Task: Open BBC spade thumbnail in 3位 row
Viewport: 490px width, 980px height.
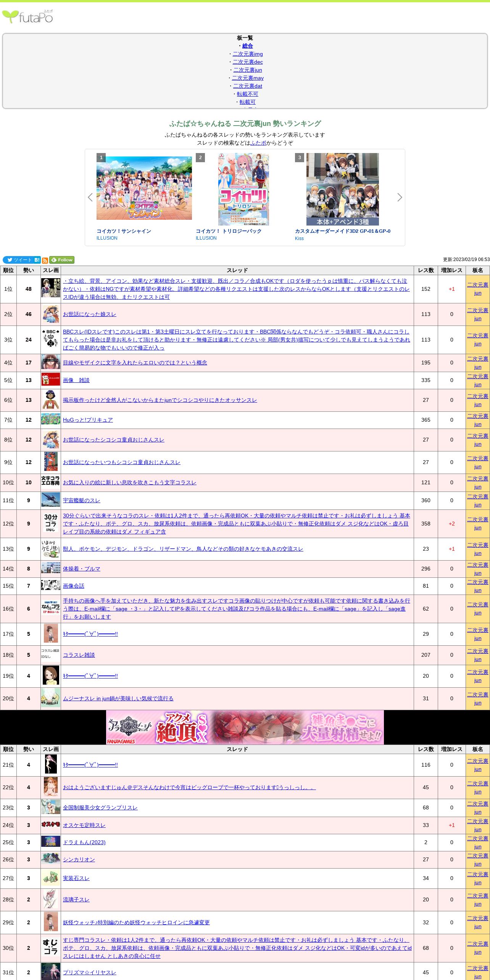Action: pyautogui.click(x=51, y=338)
